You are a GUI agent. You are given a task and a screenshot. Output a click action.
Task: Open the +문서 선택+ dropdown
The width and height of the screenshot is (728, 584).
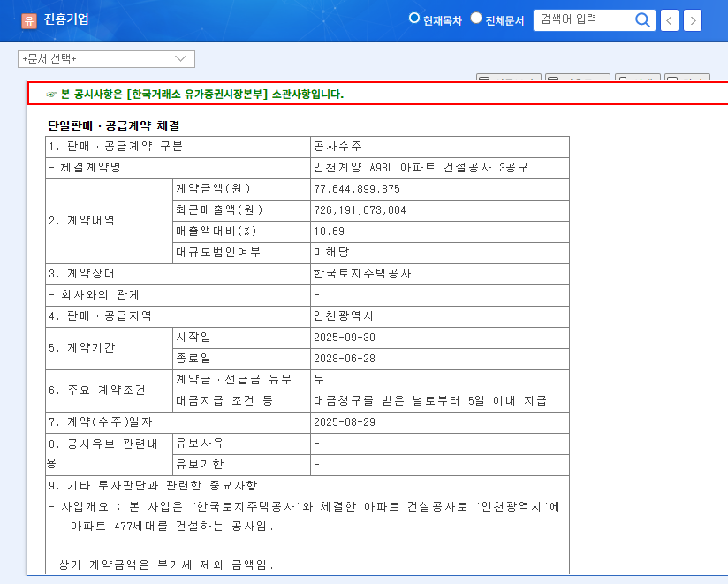[106, 59]
